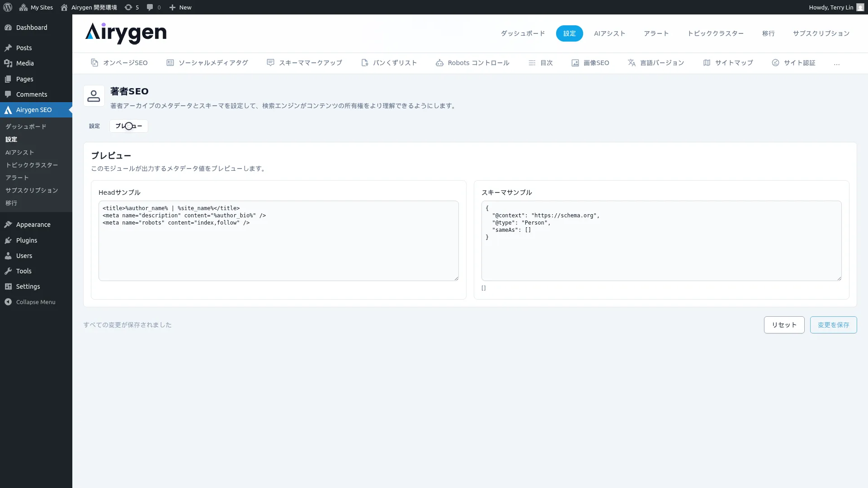Open アラート submenu in sidebar

(17, 178)
